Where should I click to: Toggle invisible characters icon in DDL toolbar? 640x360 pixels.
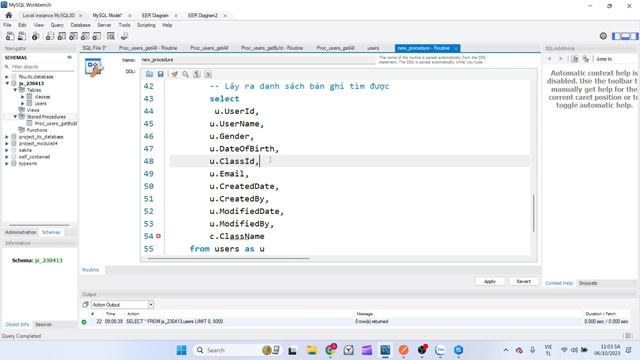(197, 74)
